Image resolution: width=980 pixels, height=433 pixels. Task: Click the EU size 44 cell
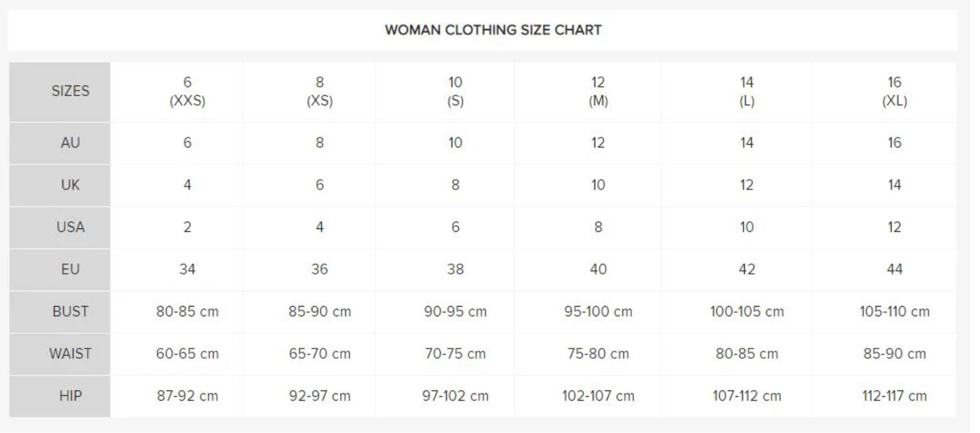point(895,270)
